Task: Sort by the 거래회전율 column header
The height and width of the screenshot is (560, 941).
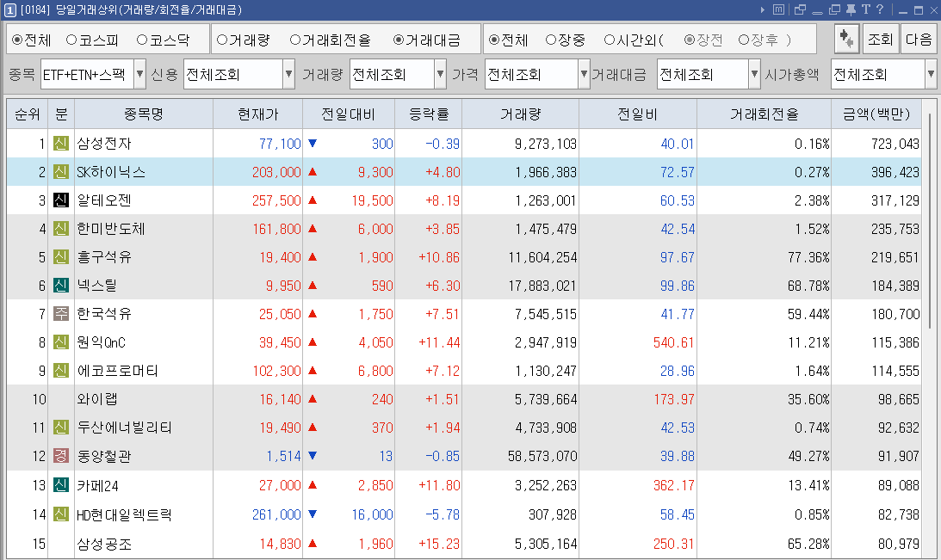Action: (x=764, y=114)
